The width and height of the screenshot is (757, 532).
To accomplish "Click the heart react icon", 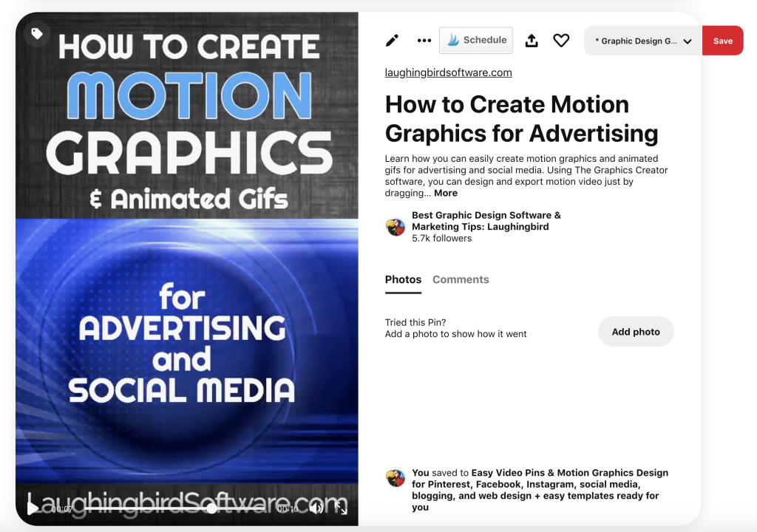I will coord(561,41).
